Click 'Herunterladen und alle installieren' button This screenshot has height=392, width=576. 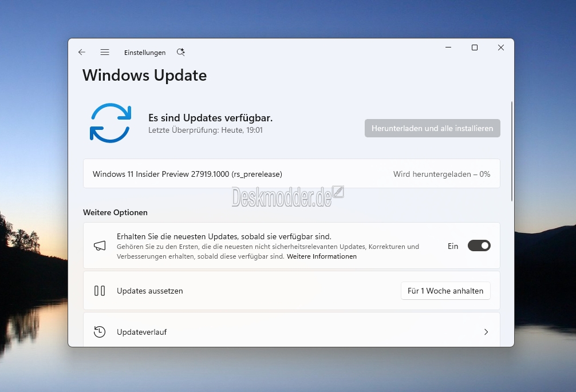tap(432, 128)
